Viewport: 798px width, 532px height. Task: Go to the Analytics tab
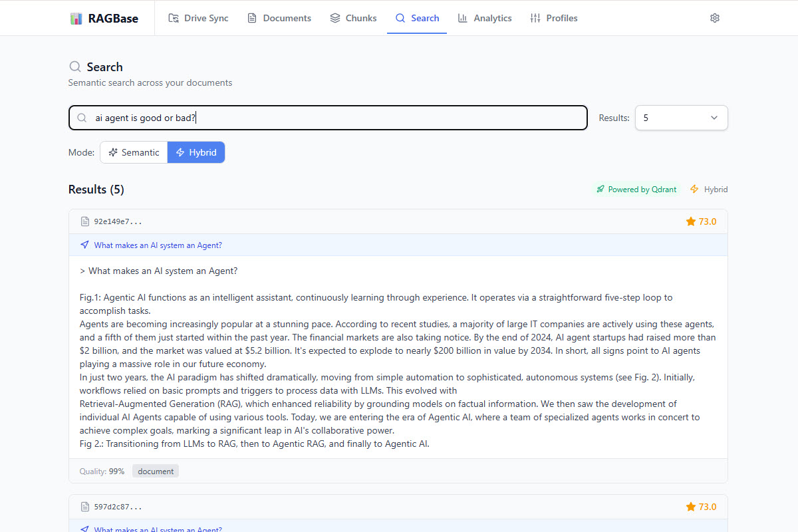(x=485, y=18)
